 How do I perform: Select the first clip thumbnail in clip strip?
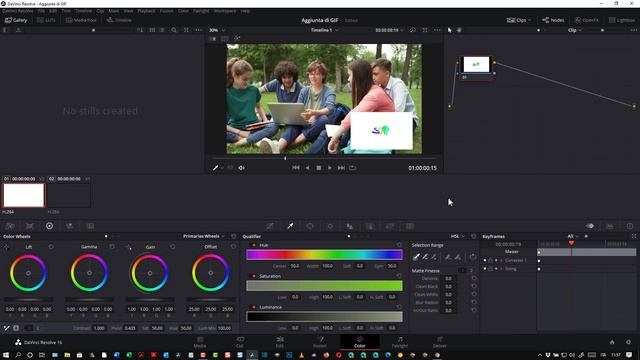(x=24, y=195)
